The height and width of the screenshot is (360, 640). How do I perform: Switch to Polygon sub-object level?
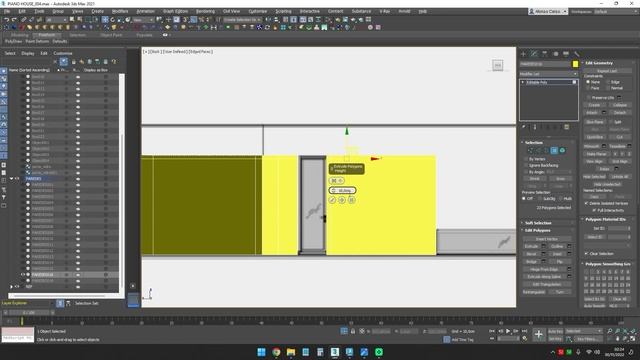554,151
